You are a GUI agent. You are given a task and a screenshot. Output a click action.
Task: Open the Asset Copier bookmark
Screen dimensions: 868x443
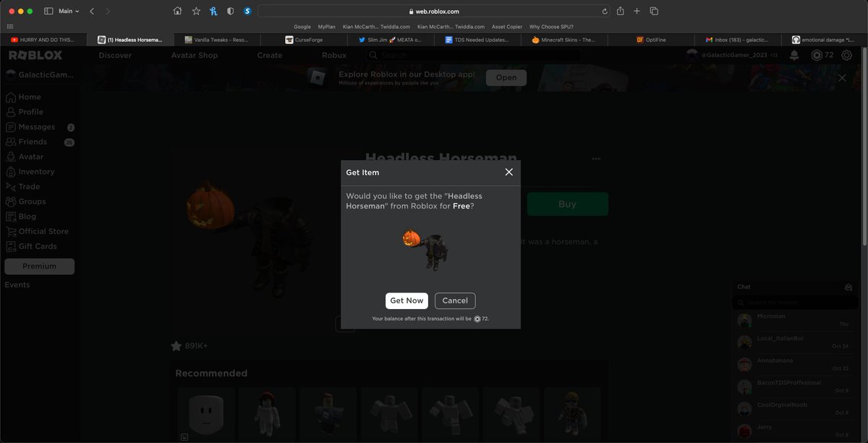[507, 27]
